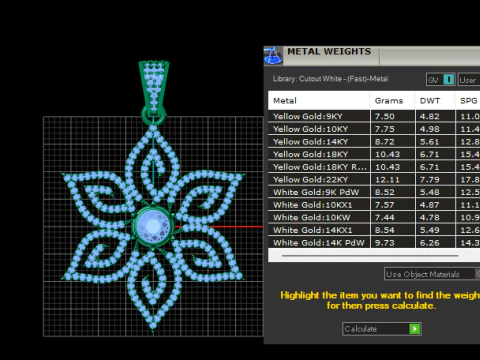
Task: Select the Yellow Gold:22KY row
Action: pos(374,180)
